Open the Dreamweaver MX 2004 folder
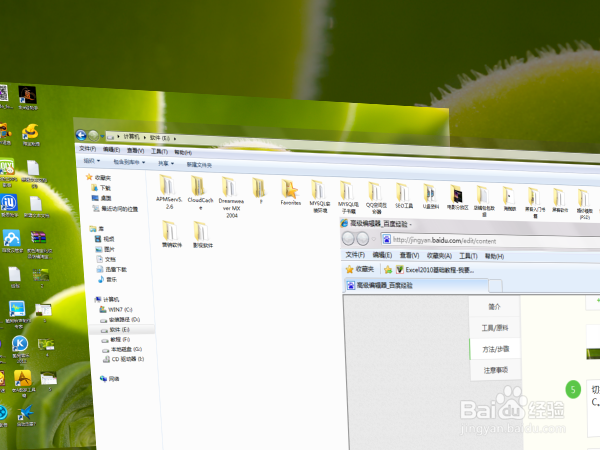 pos(231,197)
